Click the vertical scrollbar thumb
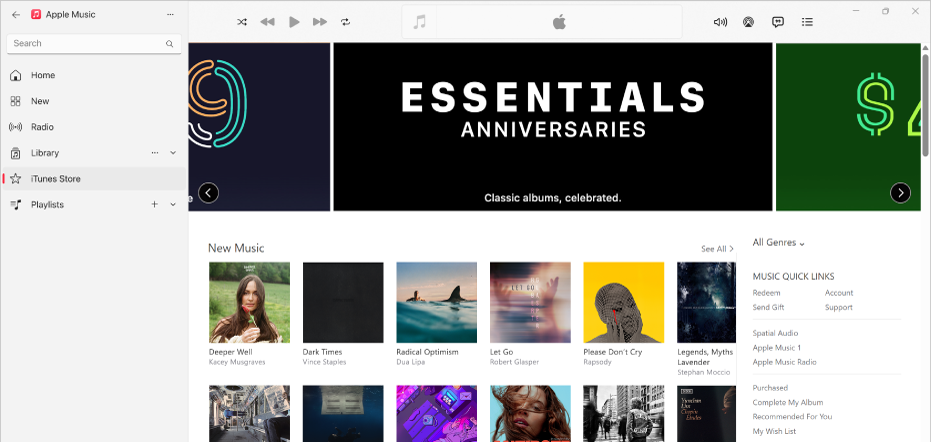Screen dimensions: 934x442 pos(925,104)
